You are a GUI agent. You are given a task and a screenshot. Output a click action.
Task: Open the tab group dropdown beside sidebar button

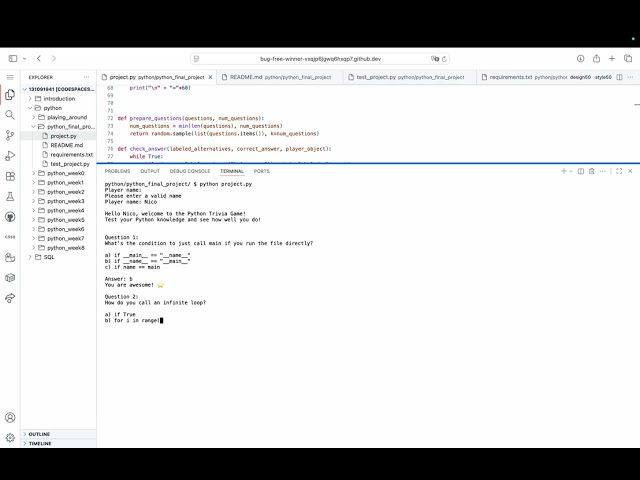[x=24, y=58]
